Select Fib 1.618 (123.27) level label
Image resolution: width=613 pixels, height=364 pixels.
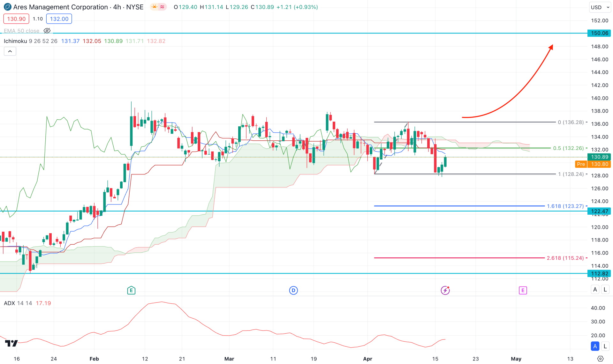click(x=565, y=206)
